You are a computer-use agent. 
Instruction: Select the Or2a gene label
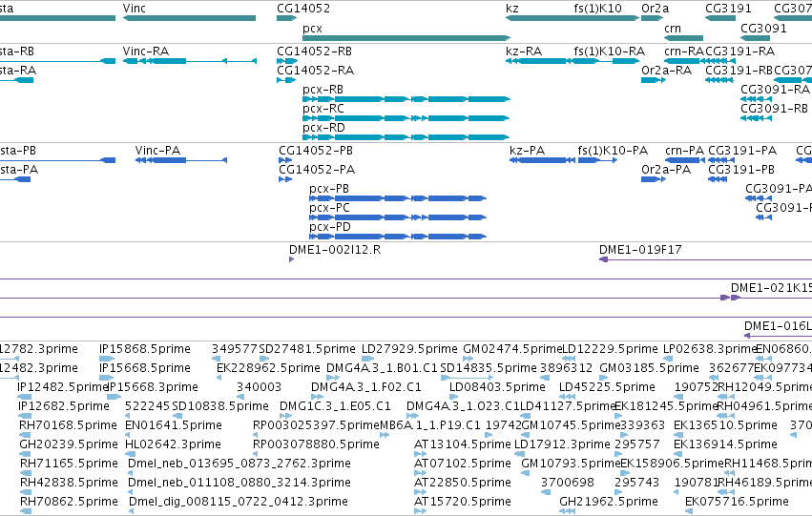(656, 9)
